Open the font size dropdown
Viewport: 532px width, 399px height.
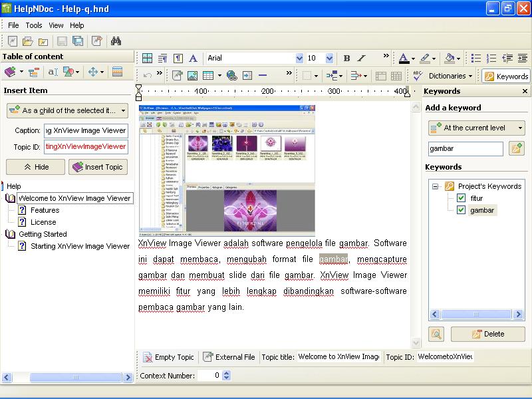point(329,59)
